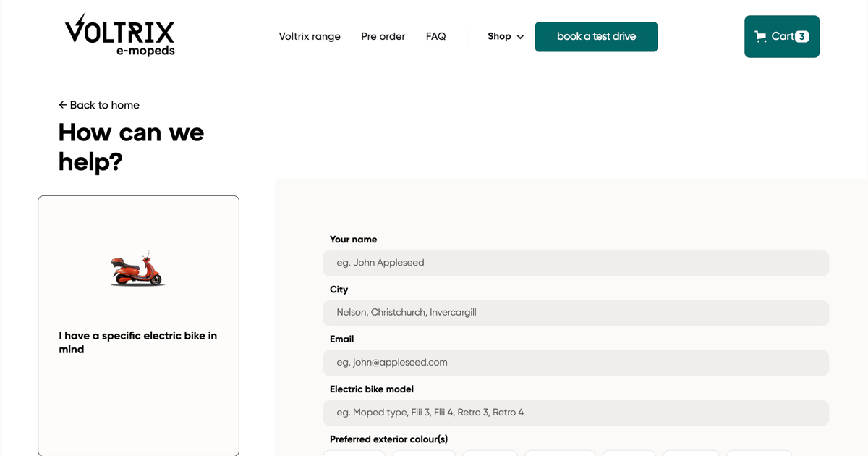The height and width of the screenshot is (456, 868).
Task: Click the Voltrix e-mopeds logo
Action: point(120,35)
